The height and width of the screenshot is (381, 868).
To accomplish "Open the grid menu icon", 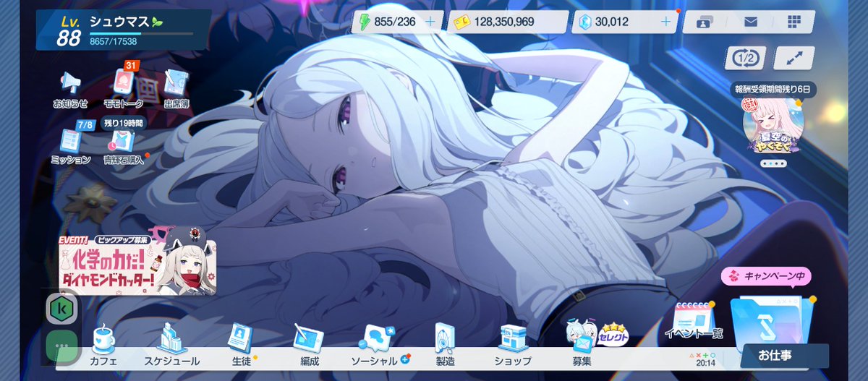I will (x=795, y=22).
